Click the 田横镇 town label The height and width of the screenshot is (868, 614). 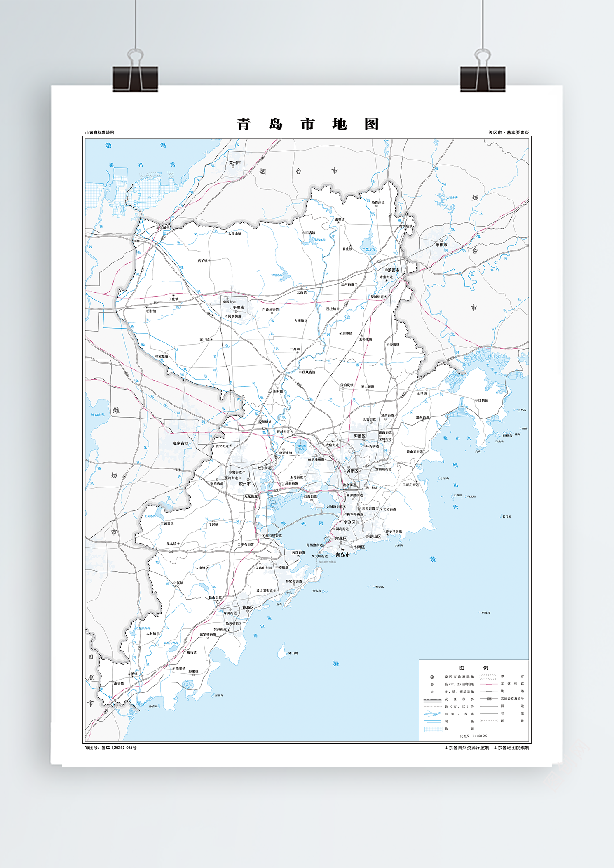[x=483, y=400]
